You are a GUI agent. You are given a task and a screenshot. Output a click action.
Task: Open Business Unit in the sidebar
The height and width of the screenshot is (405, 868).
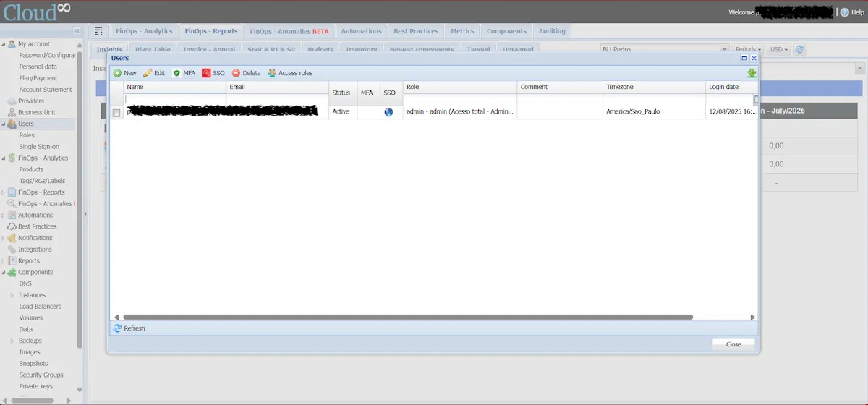[37, 113]
